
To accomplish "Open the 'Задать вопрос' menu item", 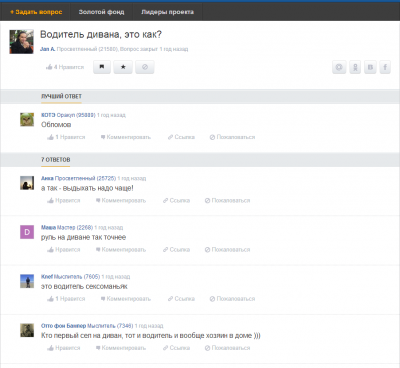I will tap(36, 12).
